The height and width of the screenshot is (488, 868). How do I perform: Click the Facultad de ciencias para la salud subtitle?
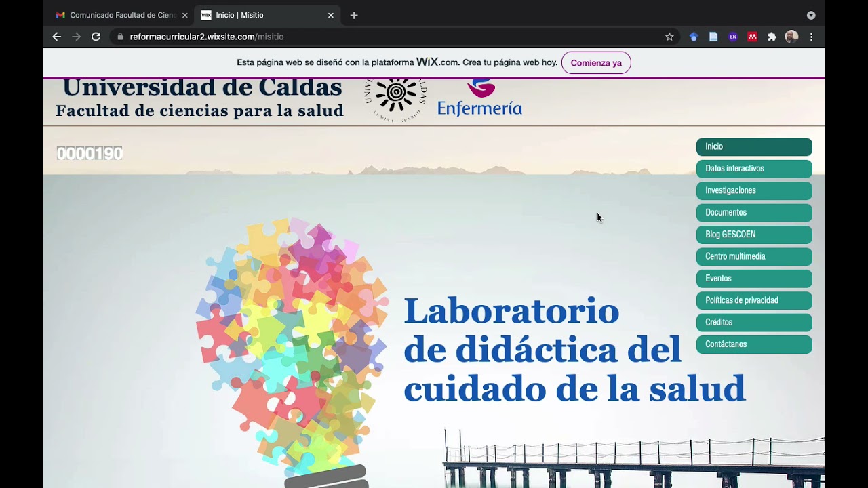tap(199, 110)
